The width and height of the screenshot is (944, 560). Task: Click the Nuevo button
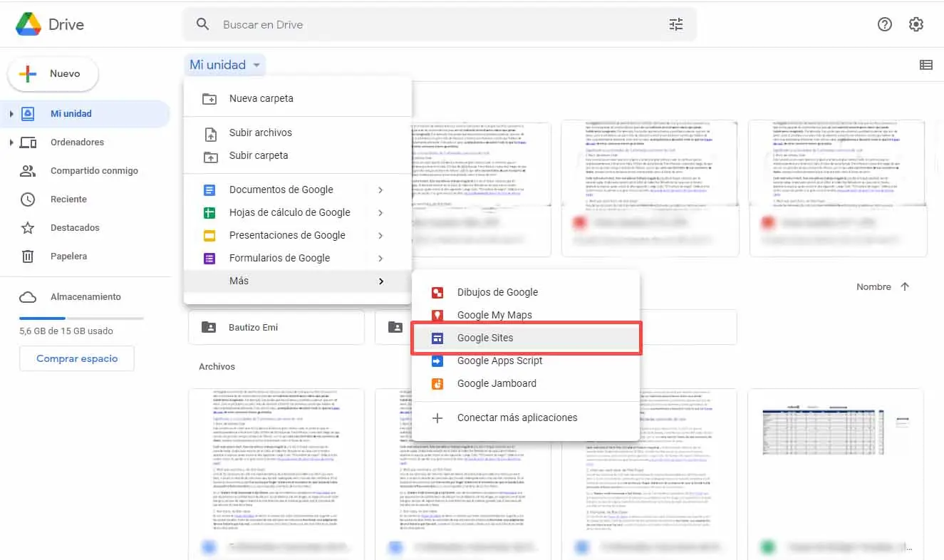[x=53, y=74]
